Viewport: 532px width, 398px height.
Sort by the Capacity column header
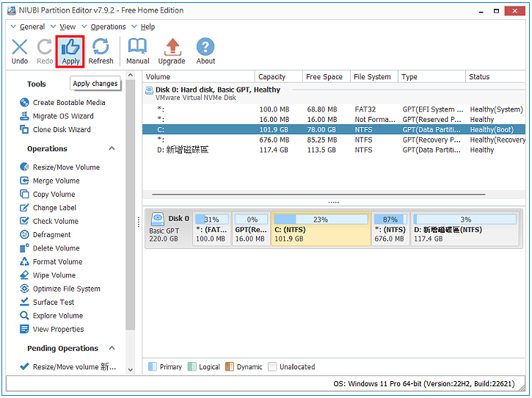[278, 77]
